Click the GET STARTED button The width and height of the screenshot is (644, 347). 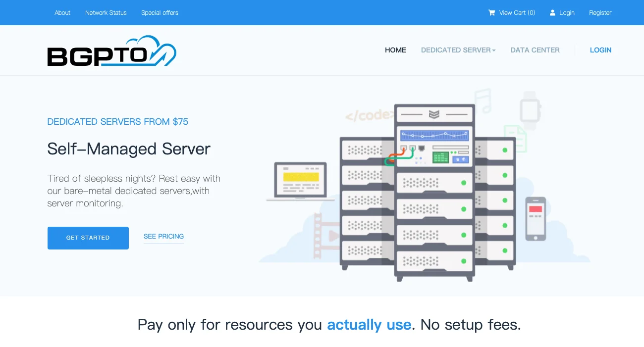[88, 238]
